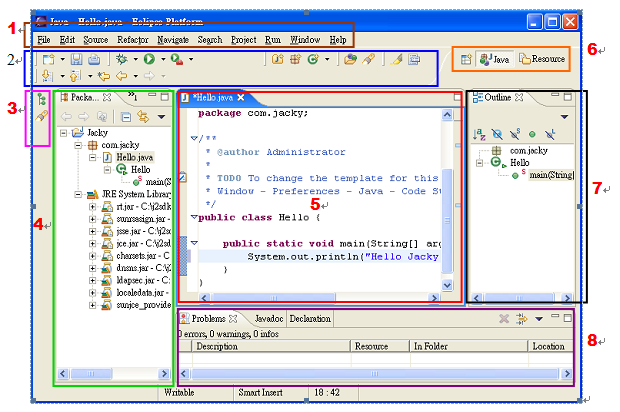This screenshot has height=412, width=620.
Task: Open the New wizard dropdown arrow
Action: coord(62,60)
